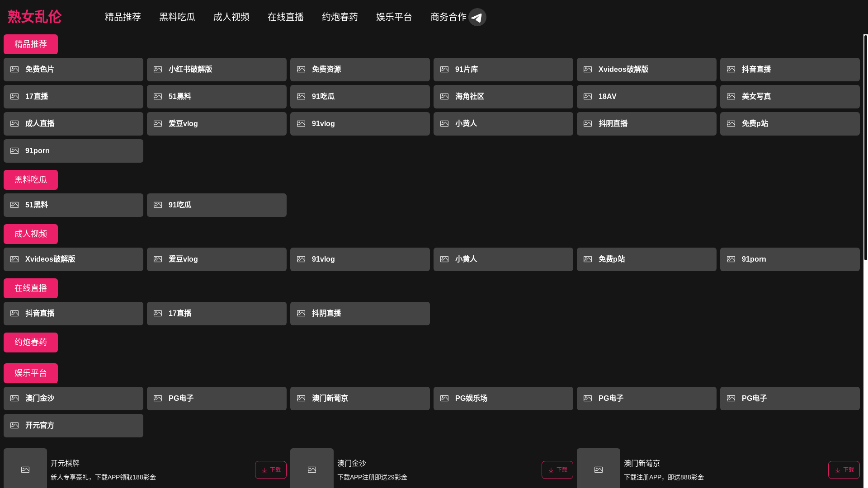This screenshot has height=488, width=868.
Task: Open 约炮春药 in the top navigation
Action: (x=340, y=17)
